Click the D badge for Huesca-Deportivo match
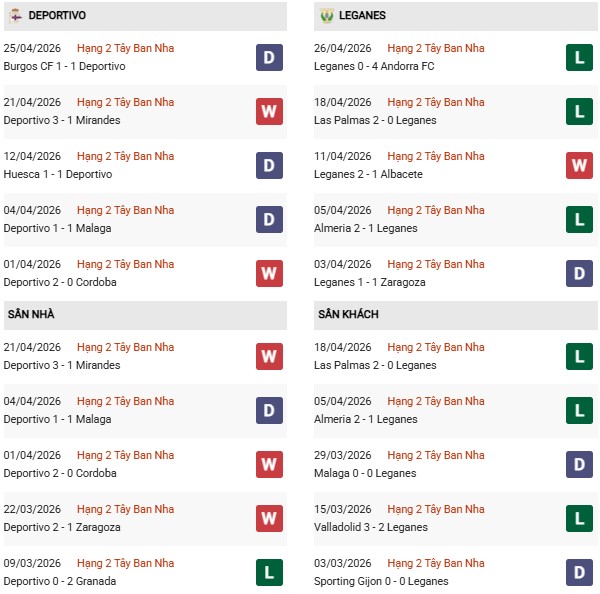The height and width of the screenshot is (594, 600). pos(268,166)
